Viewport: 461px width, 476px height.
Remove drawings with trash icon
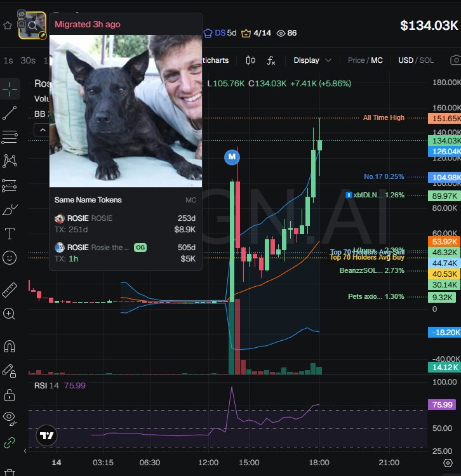click(10, 472)
